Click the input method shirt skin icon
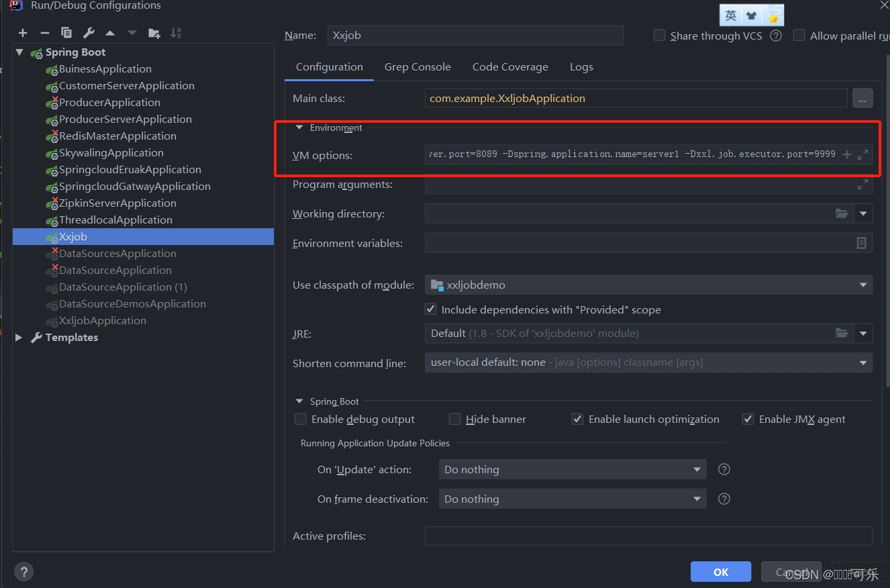The width and height of the screenshot is (890, 588). (x=752, y=15)
